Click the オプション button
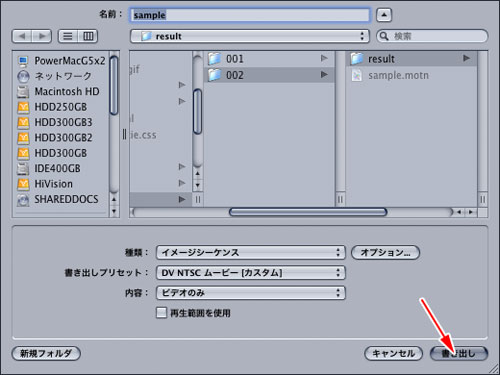This screenshot has height=375, width=500. (385, 252)
